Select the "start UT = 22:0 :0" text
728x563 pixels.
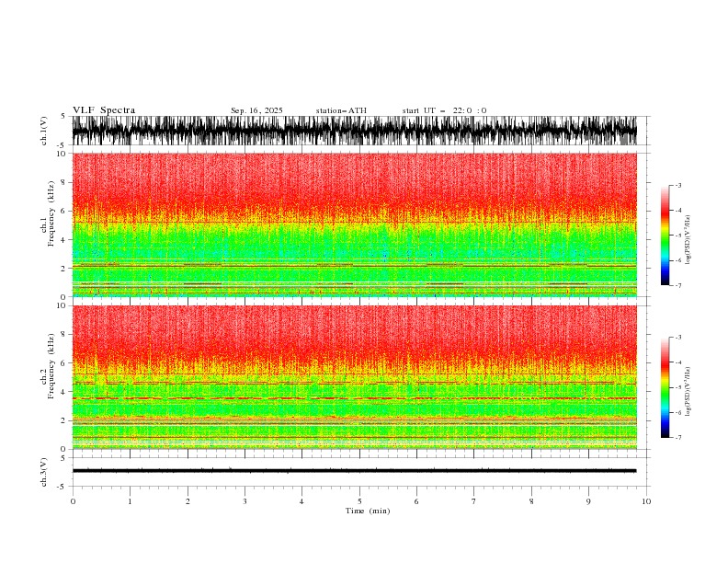click(x=444, y=110)
